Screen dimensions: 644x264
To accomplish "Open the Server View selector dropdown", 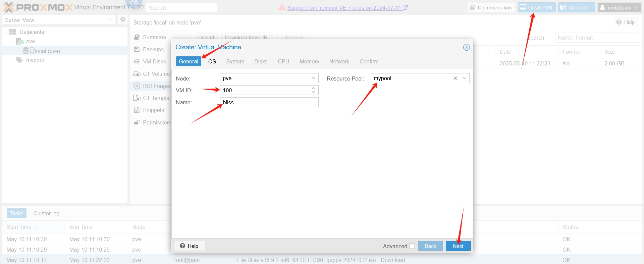I will pos(111,20).
